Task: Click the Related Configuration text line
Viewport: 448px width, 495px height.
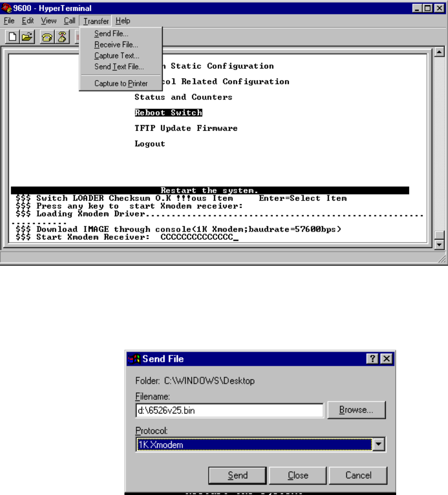Action: 235,81
